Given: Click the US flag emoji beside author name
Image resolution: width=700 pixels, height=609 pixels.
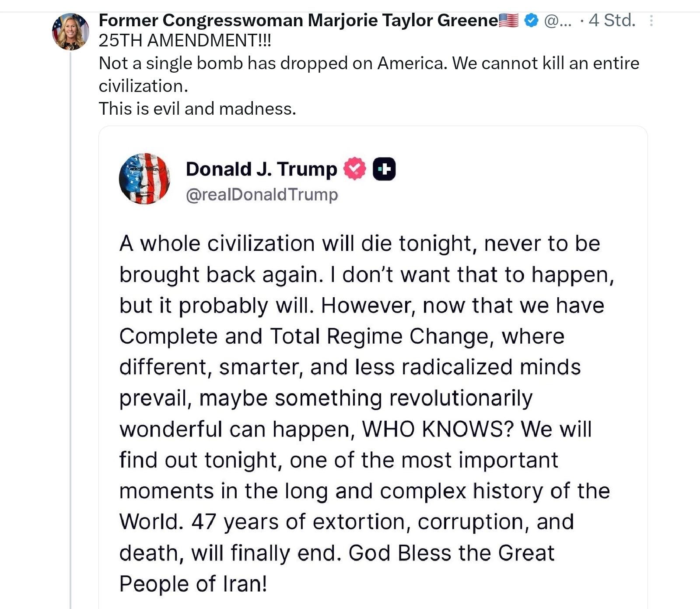Looking at the screenshot, I should [508, 21].
